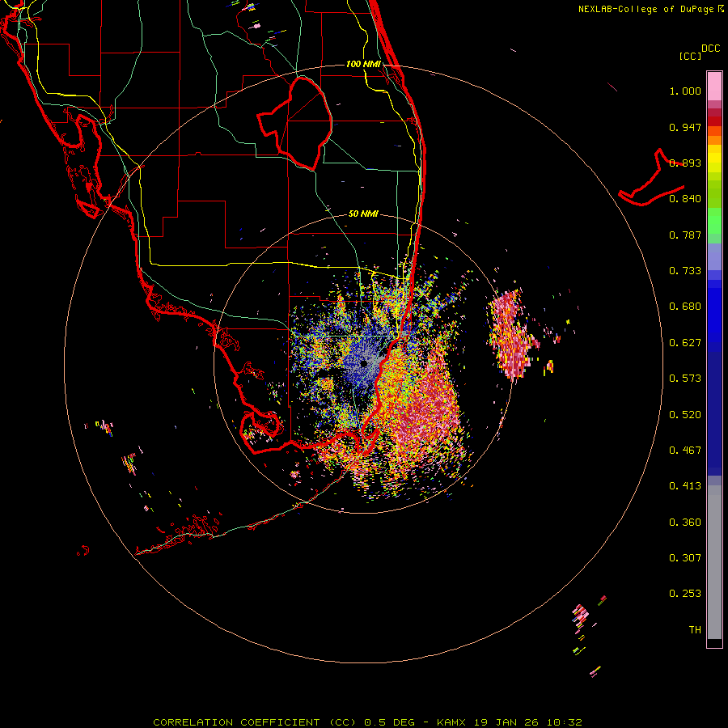This screenshot has height=728, width=728.
Task: Click the 0.840 color scale value
Action: click(x=685, y=199)
